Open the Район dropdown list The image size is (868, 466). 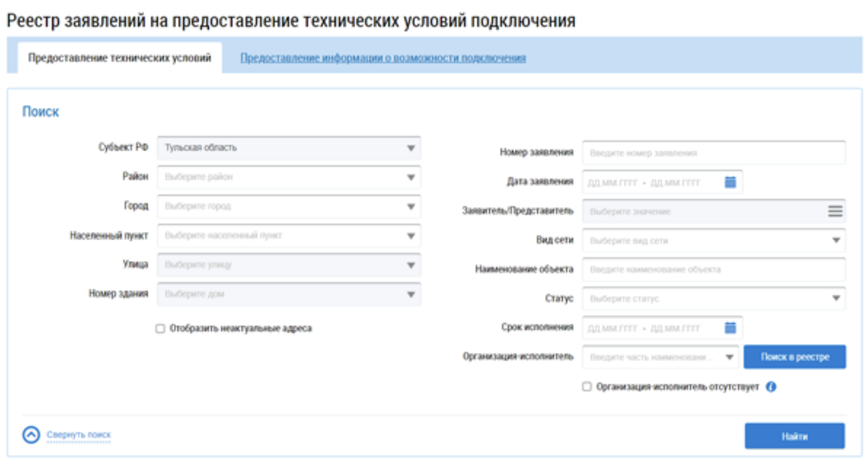[411, 177]
